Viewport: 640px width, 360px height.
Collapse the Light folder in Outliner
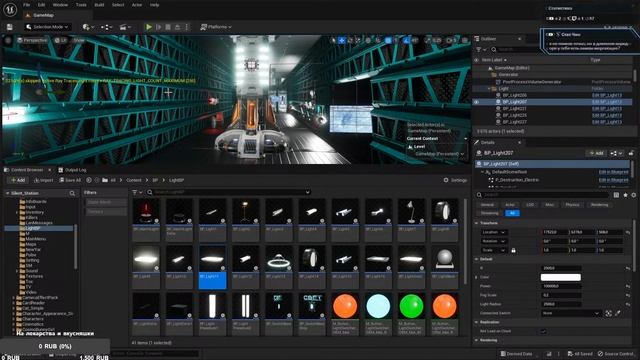point(489,89)
